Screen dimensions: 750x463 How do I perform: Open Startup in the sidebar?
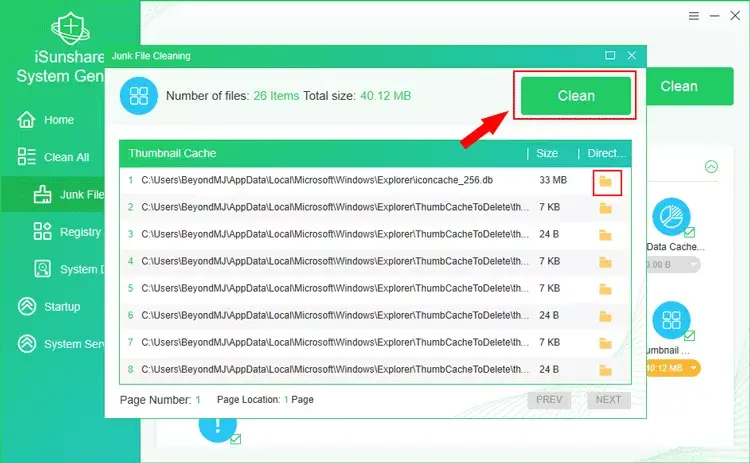[x=49, y=307]
